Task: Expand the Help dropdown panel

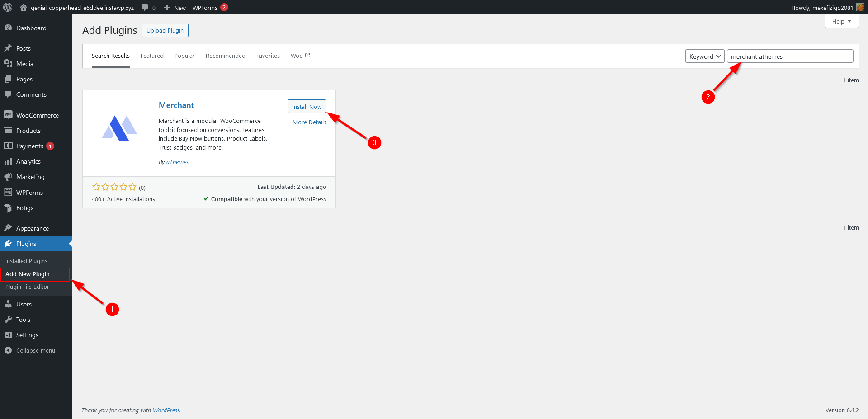Action: (841, 21)
